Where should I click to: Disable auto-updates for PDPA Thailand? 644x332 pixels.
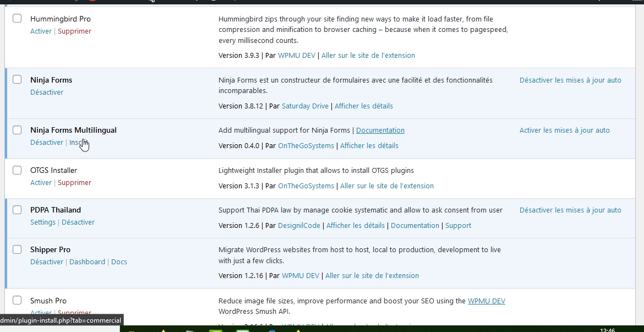coord(570,210)
